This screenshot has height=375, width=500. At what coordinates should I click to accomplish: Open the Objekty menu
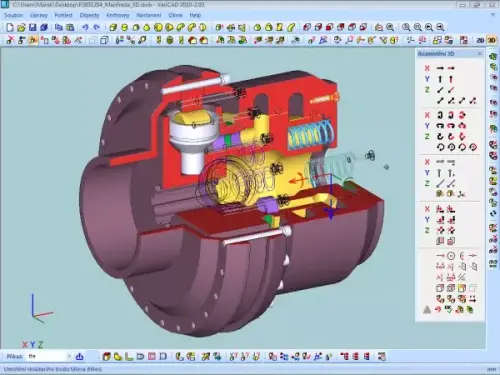89,15
